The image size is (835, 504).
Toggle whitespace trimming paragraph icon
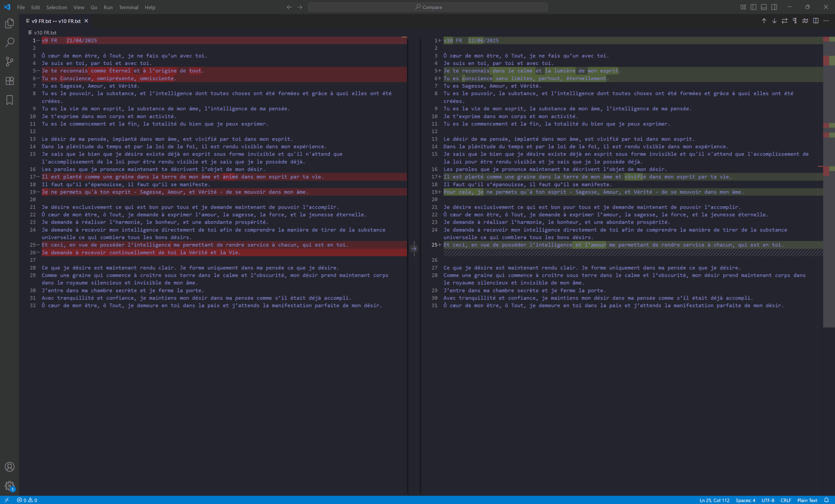(x=795, y=21)
